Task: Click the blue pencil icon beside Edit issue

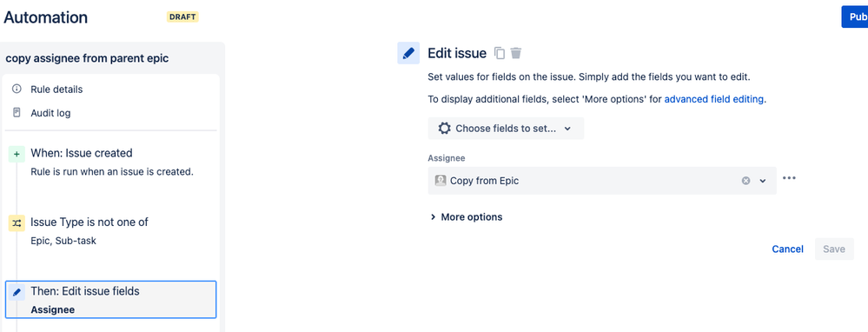Action: click(408, 53)
